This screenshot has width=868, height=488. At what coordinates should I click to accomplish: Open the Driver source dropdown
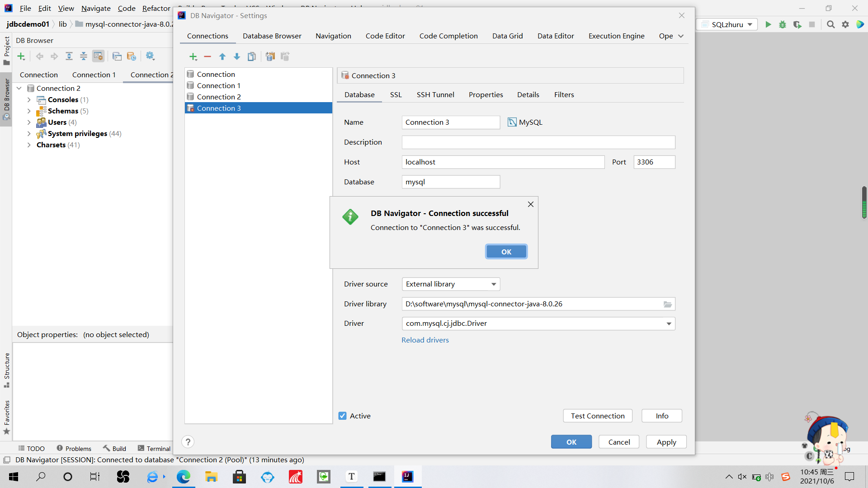493,284
